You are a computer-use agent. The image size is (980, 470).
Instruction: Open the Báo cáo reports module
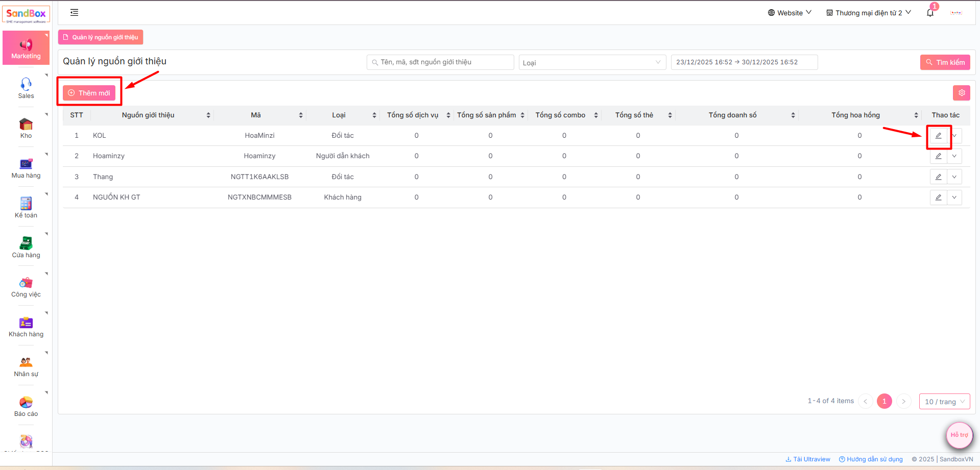[26, 406]
